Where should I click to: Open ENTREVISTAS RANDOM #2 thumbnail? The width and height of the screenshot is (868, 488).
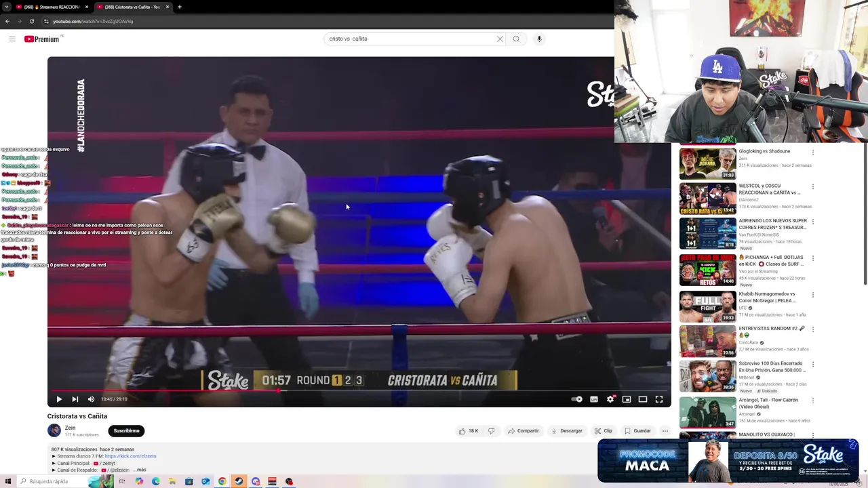point(708,342)
